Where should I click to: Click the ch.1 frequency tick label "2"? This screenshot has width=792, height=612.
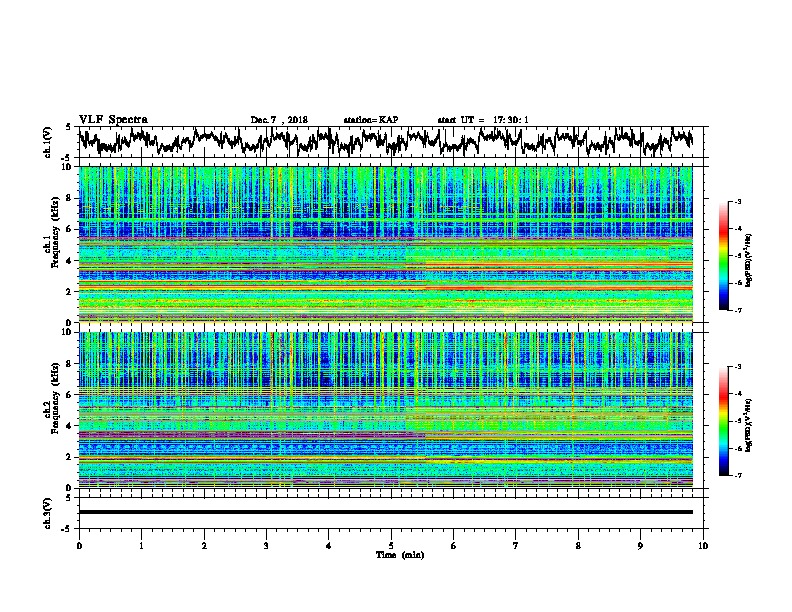70,292
